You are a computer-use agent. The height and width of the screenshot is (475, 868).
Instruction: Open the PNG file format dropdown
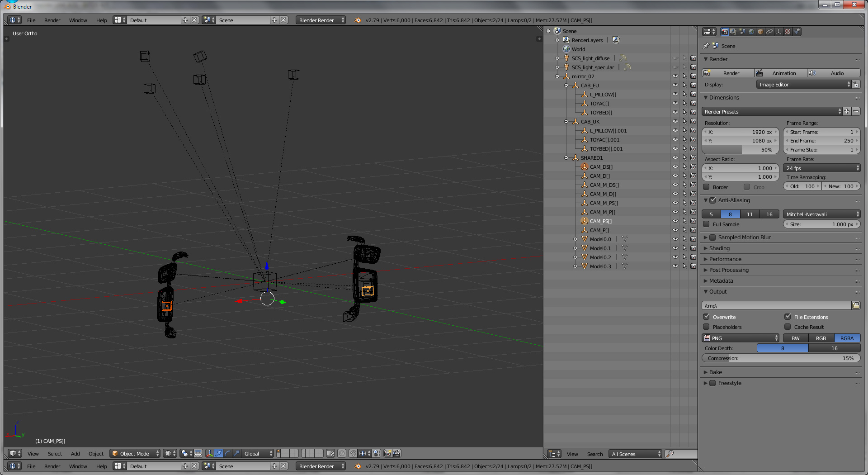(741, 338)
